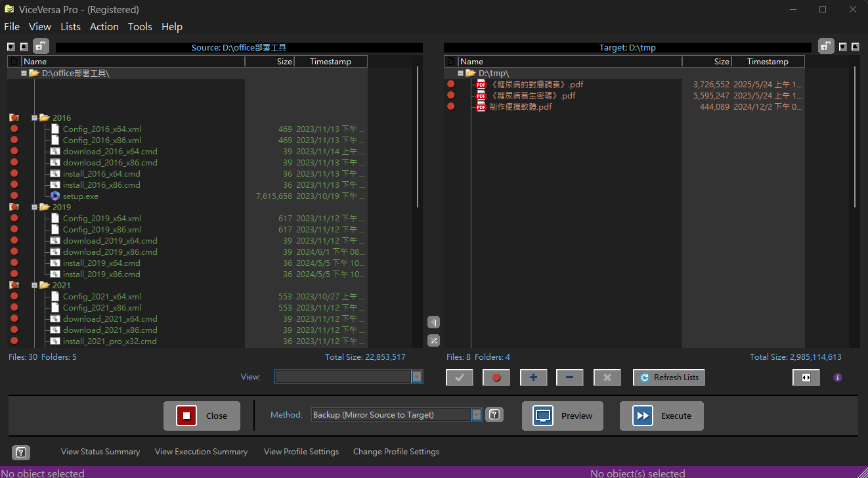Viewport: 868px width, 478px height.
Task: Click the gray X button
Action: (607, 378)
